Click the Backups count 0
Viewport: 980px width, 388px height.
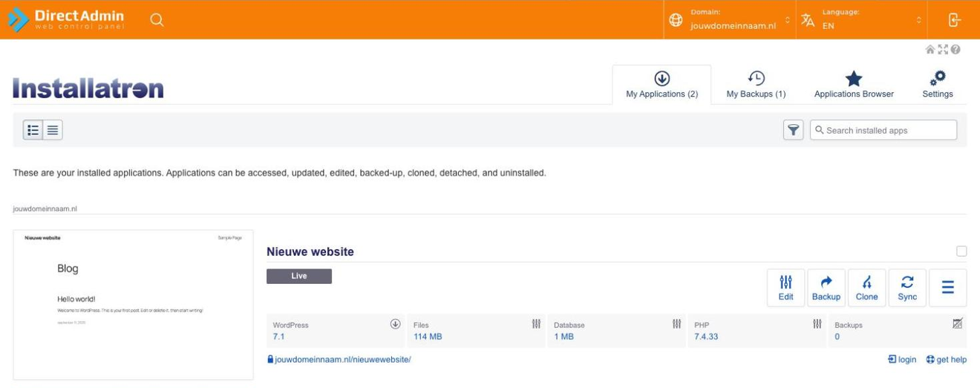coord(837,337)
